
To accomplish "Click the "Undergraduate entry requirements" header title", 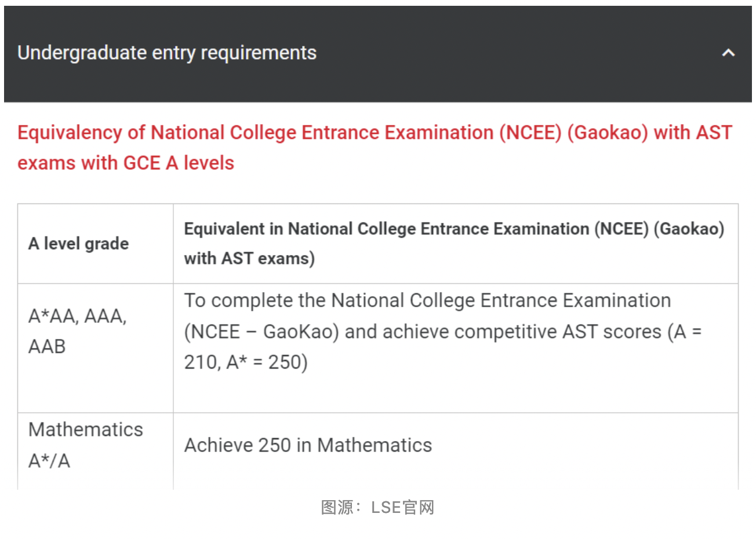I will pyautogui.click(x=167, y=53).
